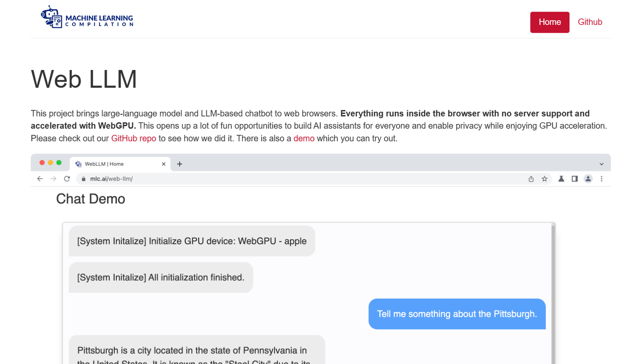Bookmark the page with the star icon
618x364 pixels.
pos(545,179)
